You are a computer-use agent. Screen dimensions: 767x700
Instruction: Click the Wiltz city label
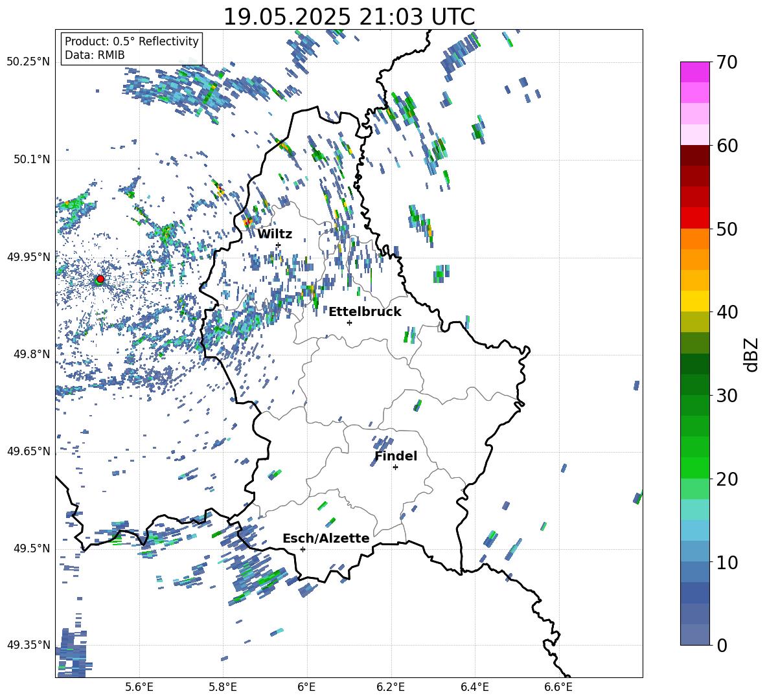275,234
